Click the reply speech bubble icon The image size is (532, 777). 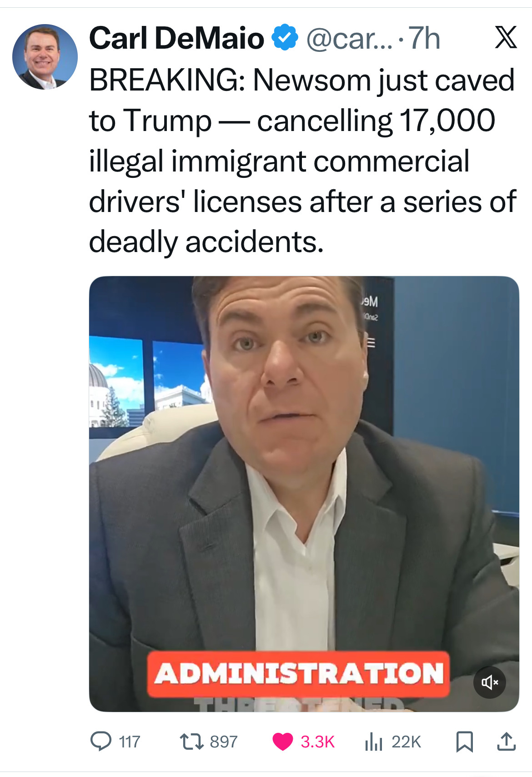[x=100, y=742]
